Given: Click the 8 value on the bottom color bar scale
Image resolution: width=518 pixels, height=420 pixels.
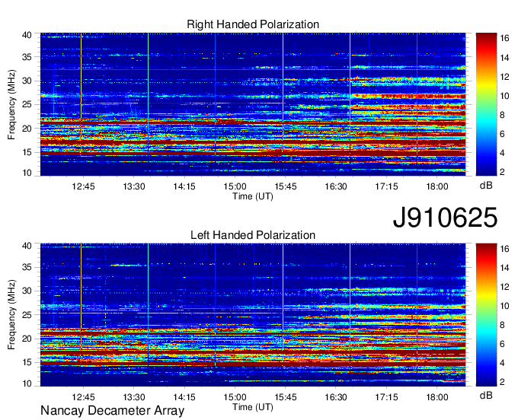Looking at the screenshot, I should pos(502,325).
